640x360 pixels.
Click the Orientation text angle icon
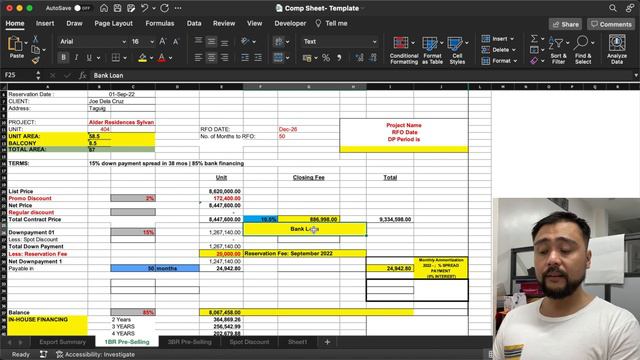tap(245, 42)
